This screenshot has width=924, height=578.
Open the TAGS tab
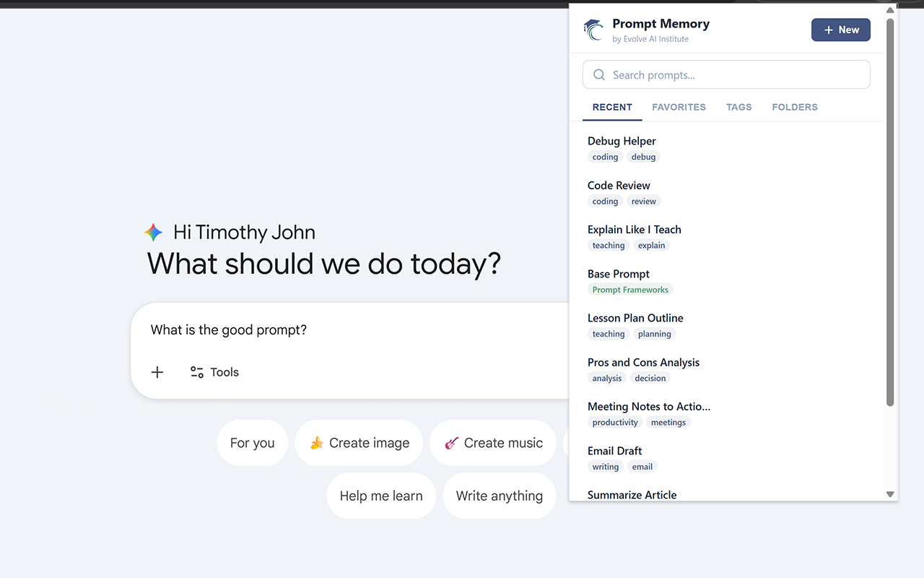tap(738, 107)
